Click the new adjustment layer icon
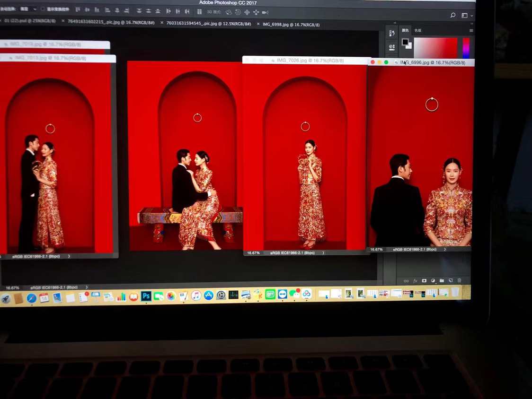532x399 pixels. 433,281
